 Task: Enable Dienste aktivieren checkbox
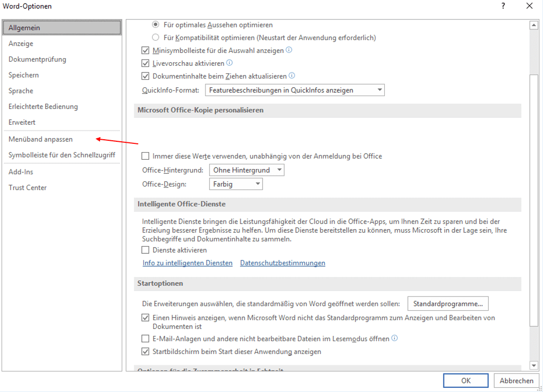(145, 250)
